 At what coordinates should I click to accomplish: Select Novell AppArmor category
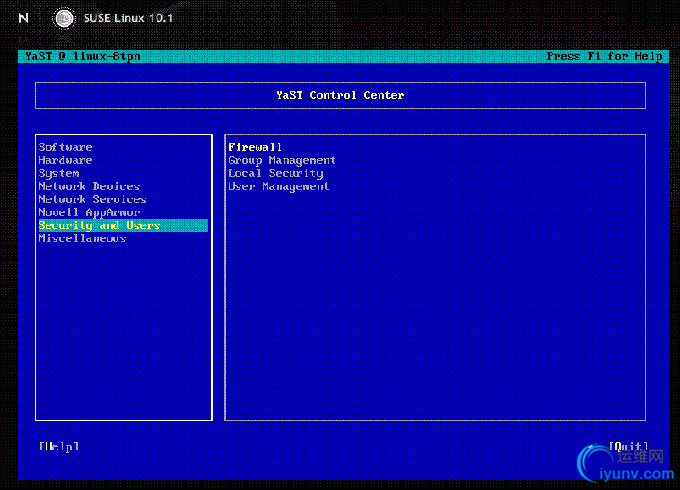click(89, 212)
